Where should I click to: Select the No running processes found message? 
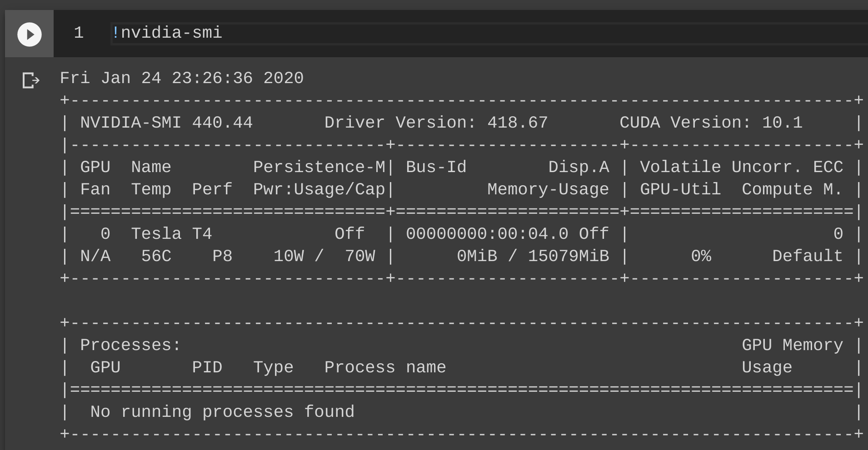coord(222,411)
